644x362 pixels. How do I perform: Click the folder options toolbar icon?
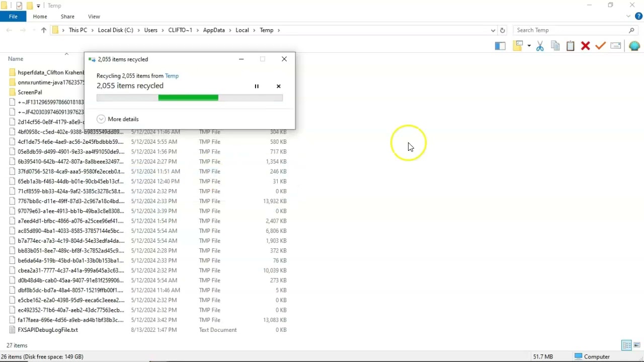click(518, 46)
